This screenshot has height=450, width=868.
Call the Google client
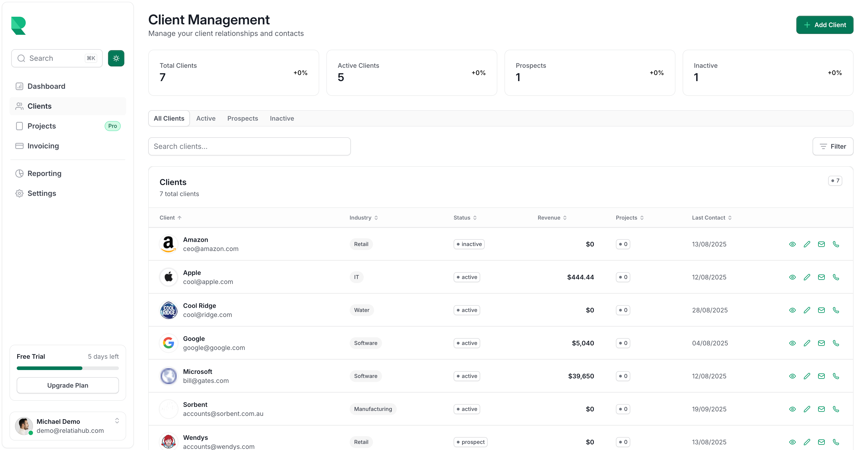tap(836, 343)
